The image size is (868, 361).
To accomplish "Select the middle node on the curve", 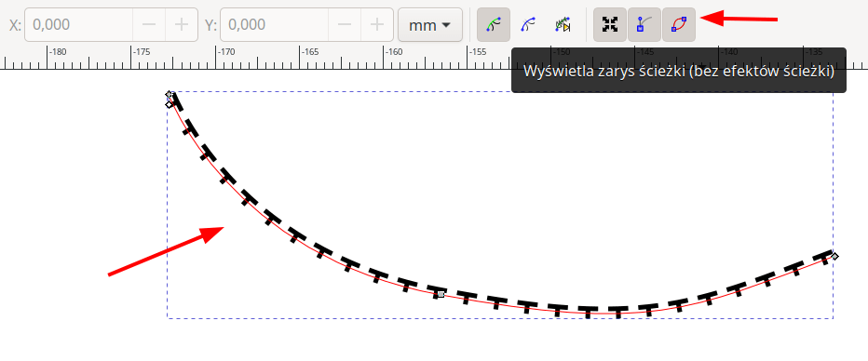I will click(441, 295).
